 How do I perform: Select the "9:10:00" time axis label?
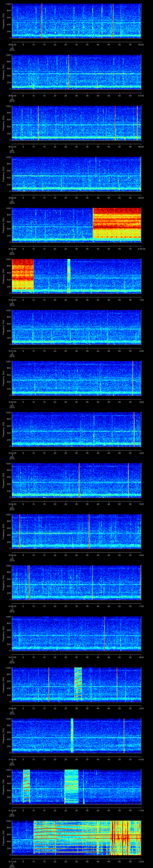tap(12, 810)
